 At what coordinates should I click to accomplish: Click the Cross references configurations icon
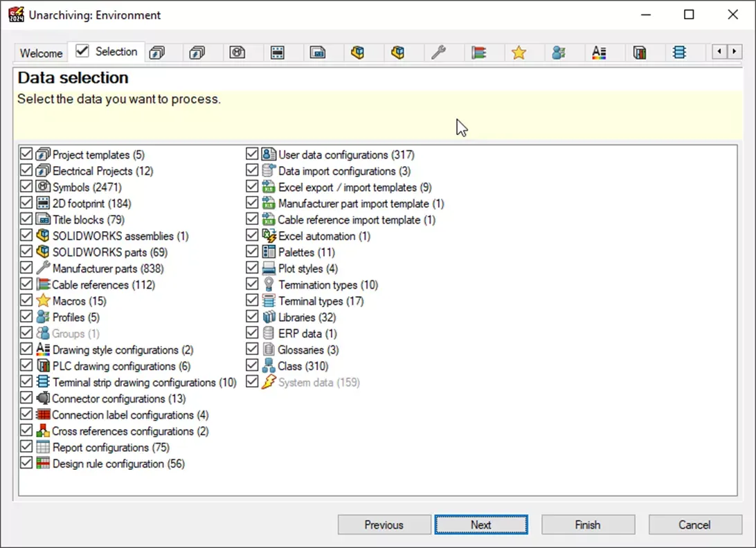43,431
